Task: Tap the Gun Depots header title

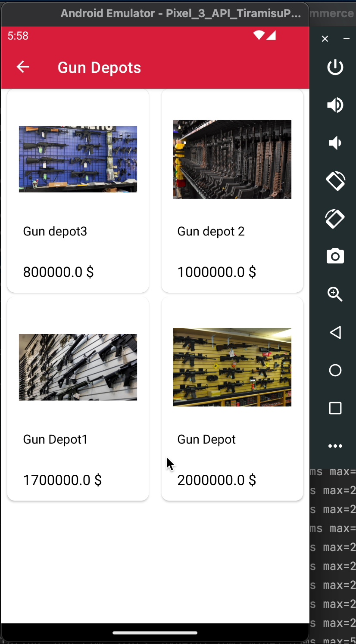Action: point(100,68)
